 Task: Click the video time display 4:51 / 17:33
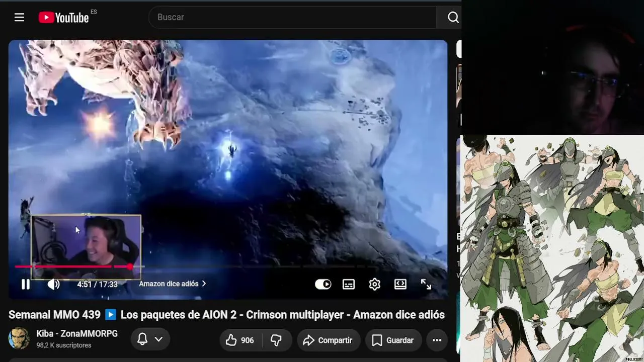click(x=97, y=284)
